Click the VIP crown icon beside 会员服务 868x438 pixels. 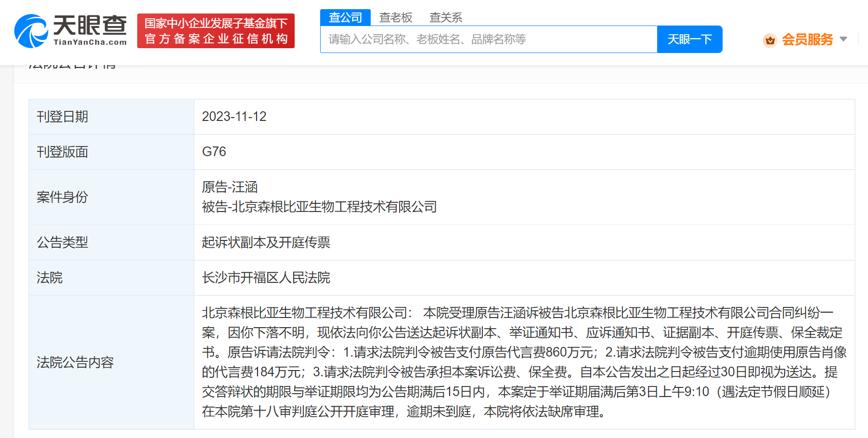pyautogui.click(x=770, y=40)
